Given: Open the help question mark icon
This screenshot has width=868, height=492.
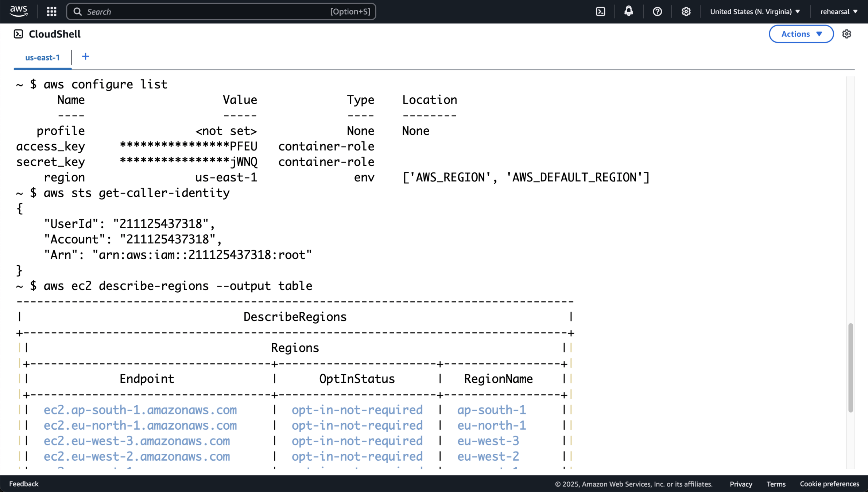Looking at the screenshot, I should point(657,12).
